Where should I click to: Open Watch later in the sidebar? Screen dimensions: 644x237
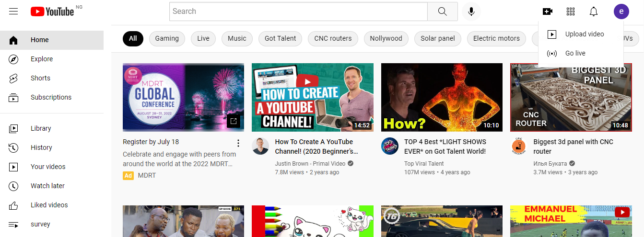[x=52, y=186]
